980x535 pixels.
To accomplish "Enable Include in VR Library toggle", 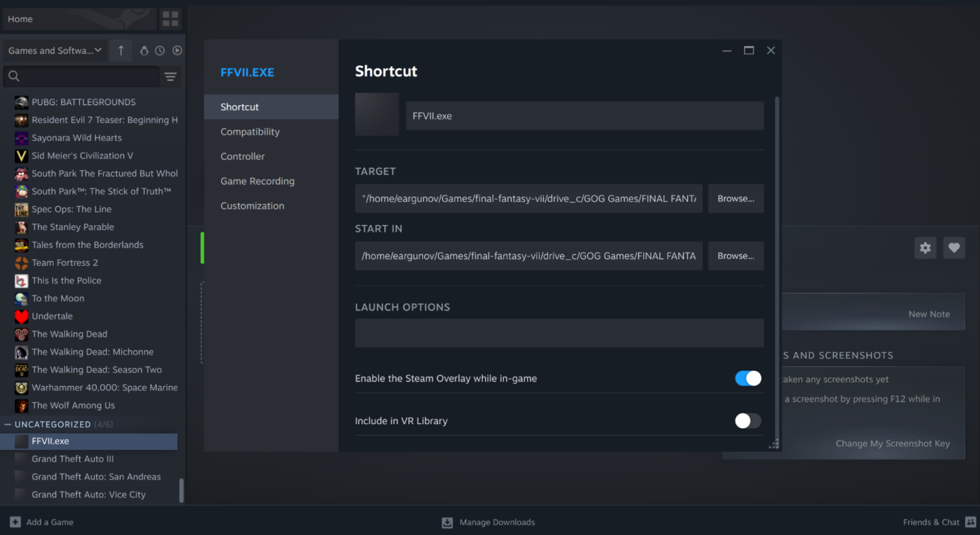I will [x=748, y=421].
